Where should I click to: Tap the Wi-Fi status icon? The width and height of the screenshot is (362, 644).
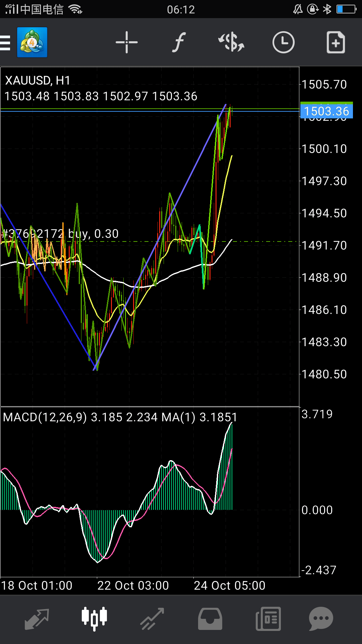click(75, 9)
